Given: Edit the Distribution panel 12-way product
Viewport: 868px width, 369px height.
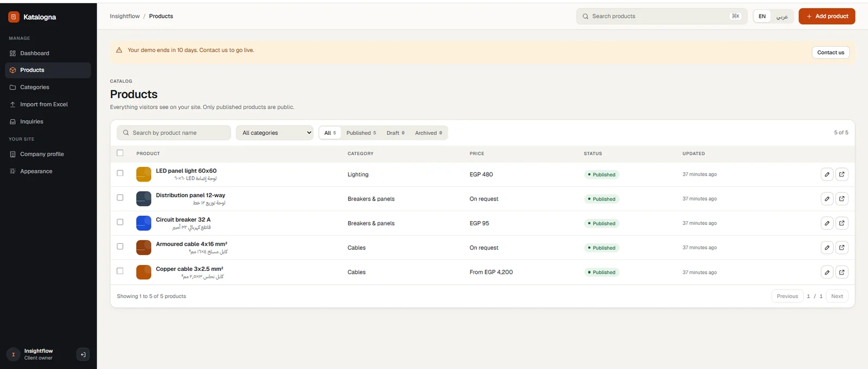Looking at the screenshot, I should coord(827,199).
